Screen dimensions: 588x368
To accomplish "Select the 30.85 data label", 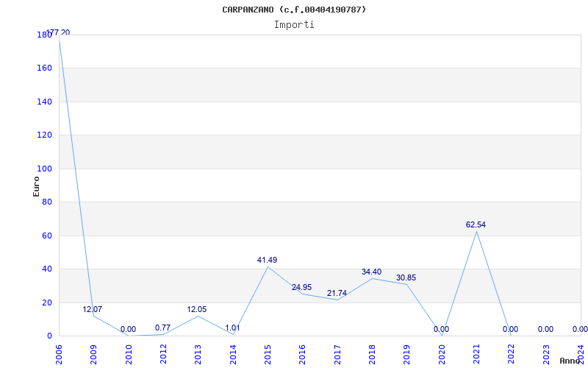I will (406, 278).
